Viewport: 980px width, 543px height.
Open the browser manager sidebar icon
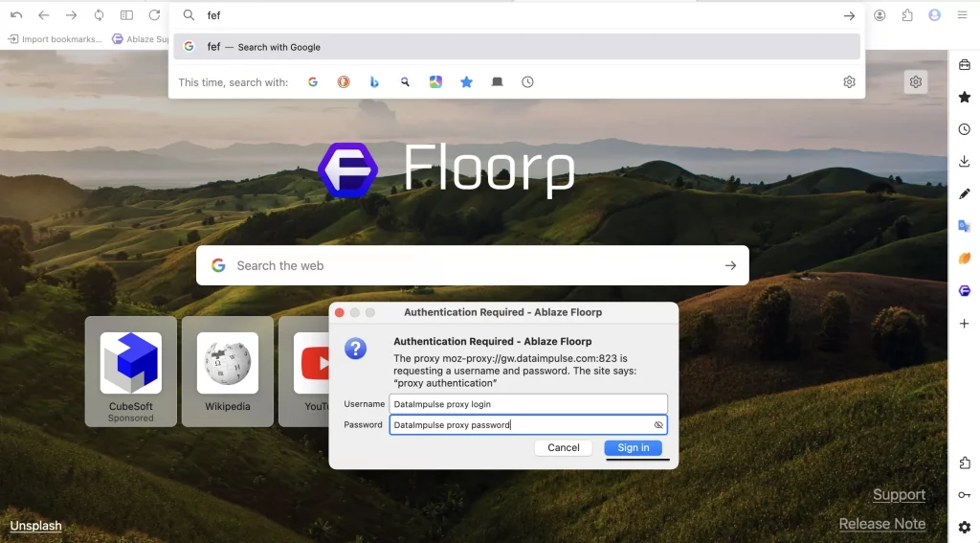click(965, 64)
